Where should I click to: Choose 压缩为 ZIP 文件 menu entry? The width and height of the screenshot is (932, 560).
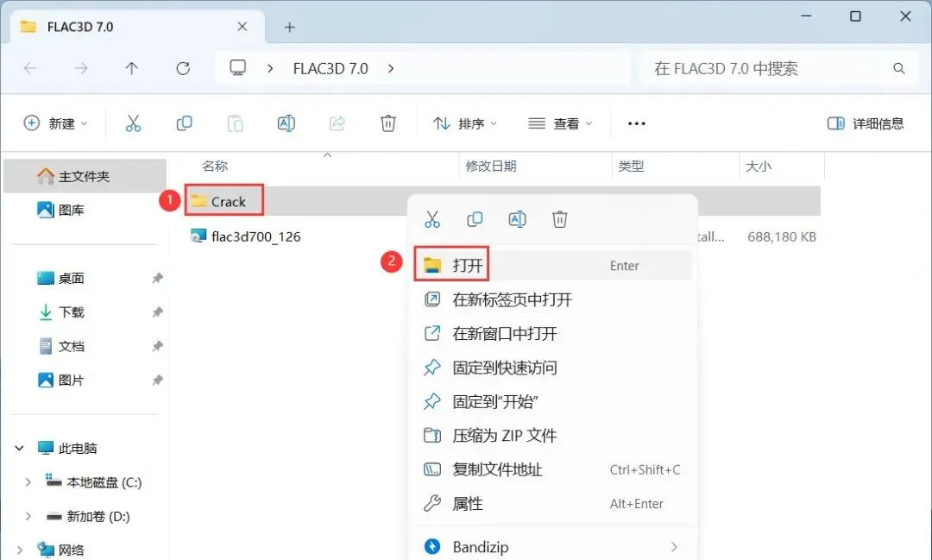[553, 435]
